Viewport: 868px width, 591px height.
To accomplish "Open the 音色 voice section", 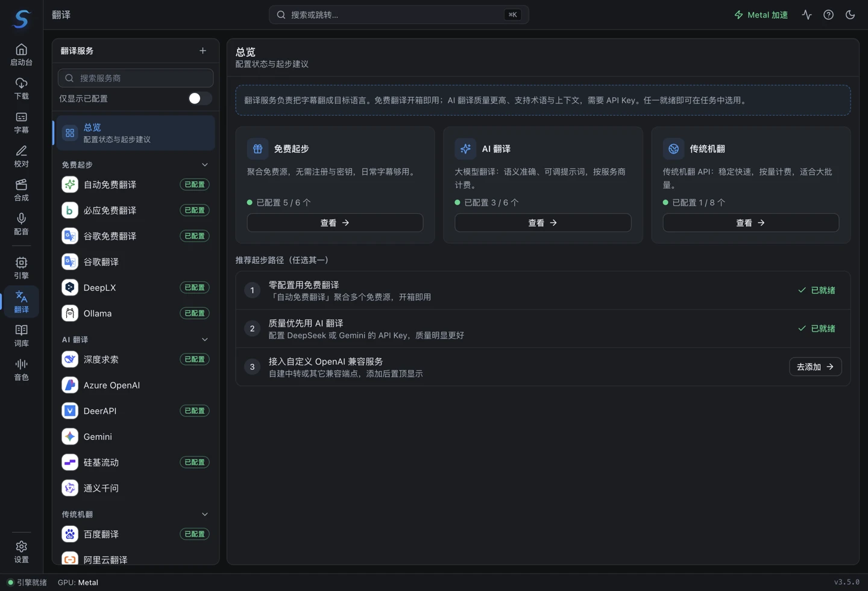I will coord(21,369).
